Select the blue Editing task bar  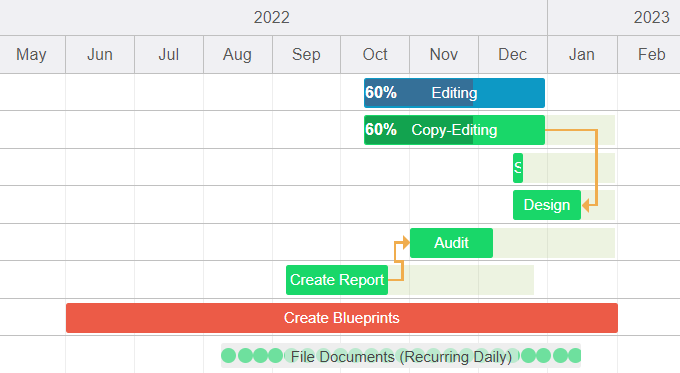coord(454,93)
